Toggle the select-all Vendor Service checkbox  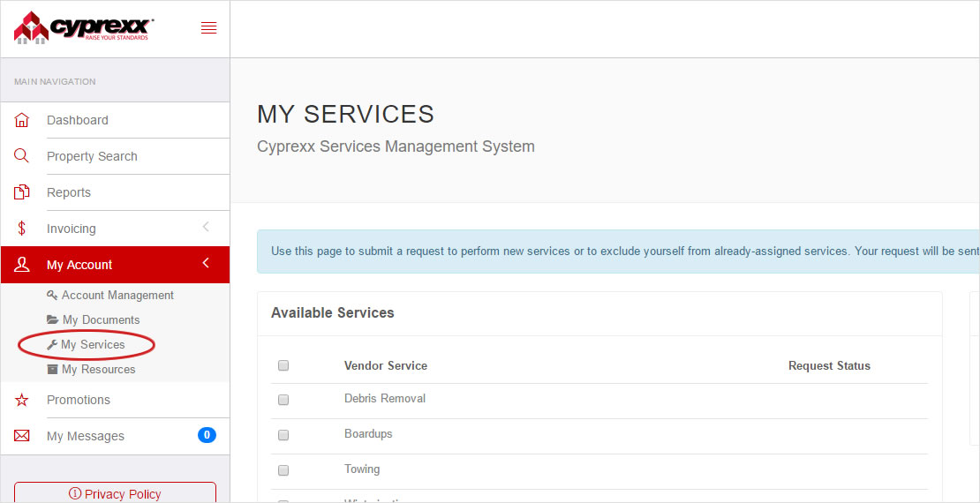[x=283, y=365]
